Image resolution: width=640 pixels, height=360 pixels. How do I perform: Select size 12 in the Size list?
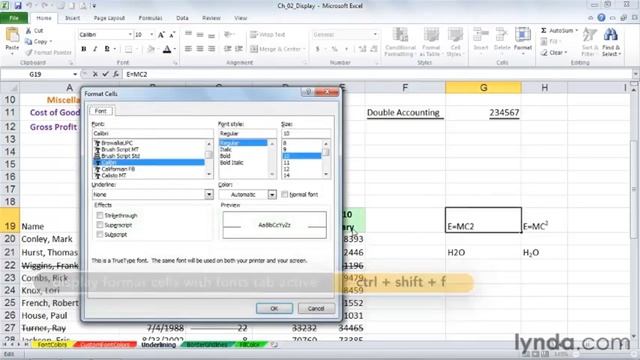287,169
